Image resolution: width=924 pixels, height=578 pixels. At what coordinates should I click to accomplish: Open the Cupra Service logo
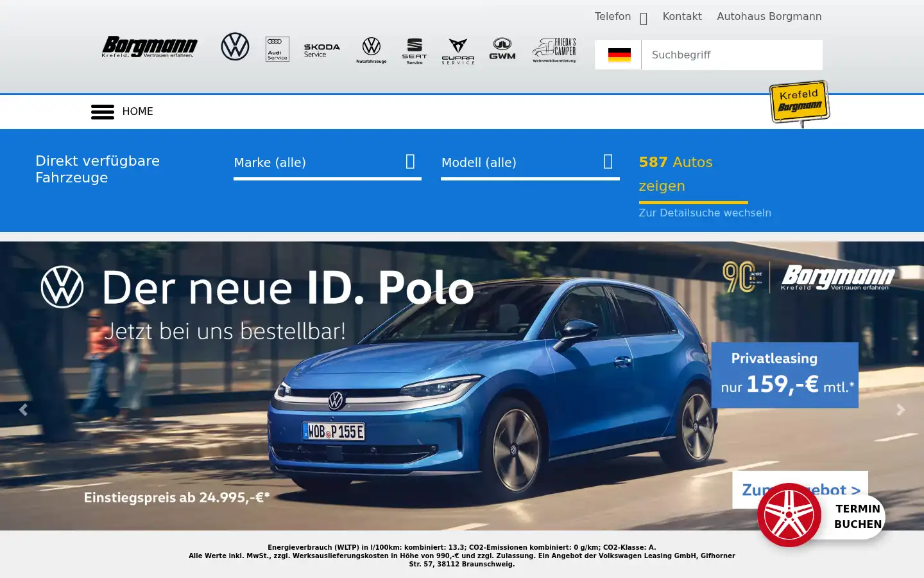point(458,51)
